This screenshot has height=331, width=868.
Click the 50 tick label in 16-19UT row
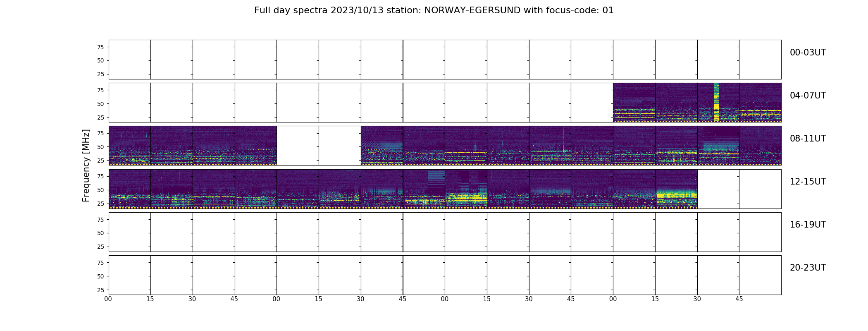(100, 233)
